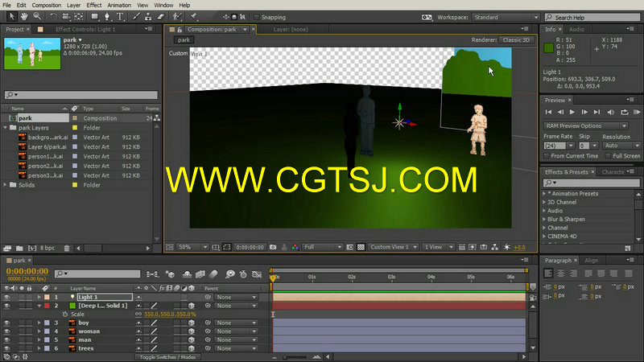
Task: Open RAM Preview Options dropdown
Action: click(x=585, y=126)
